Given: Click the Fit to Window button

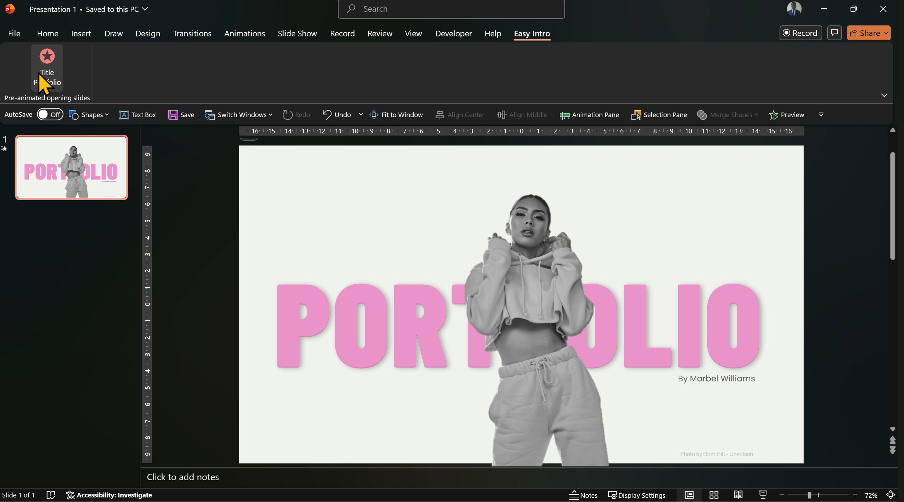Looking at the screenshot, I should pos(397,115).
